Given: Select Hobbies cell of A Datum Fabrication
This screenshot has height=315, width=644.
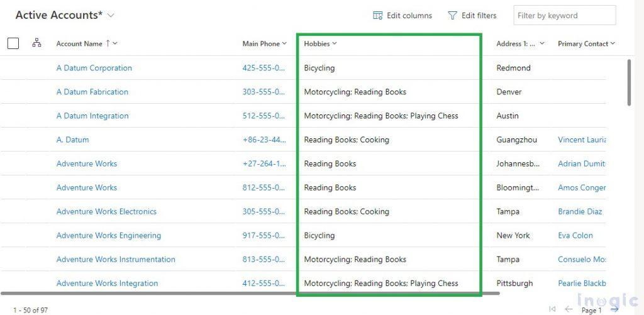Looking at the screenshot, I should pos(355,92).
